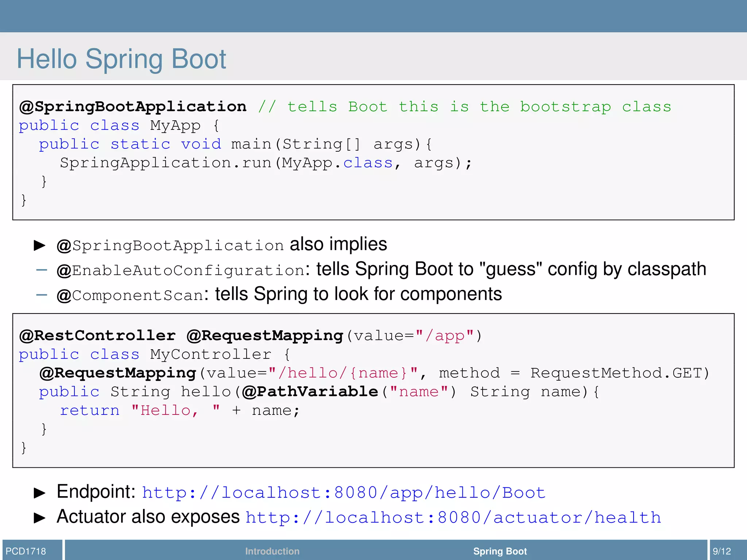Select the Introduction section in footer
The width and height of the screenshot is (747, 560).
(272, 551)
